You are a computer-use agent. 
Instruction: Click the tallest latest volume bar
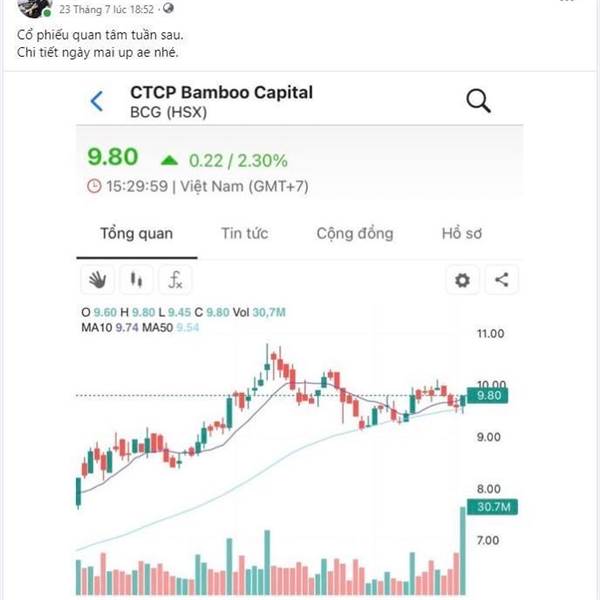[x=463, y=551]
